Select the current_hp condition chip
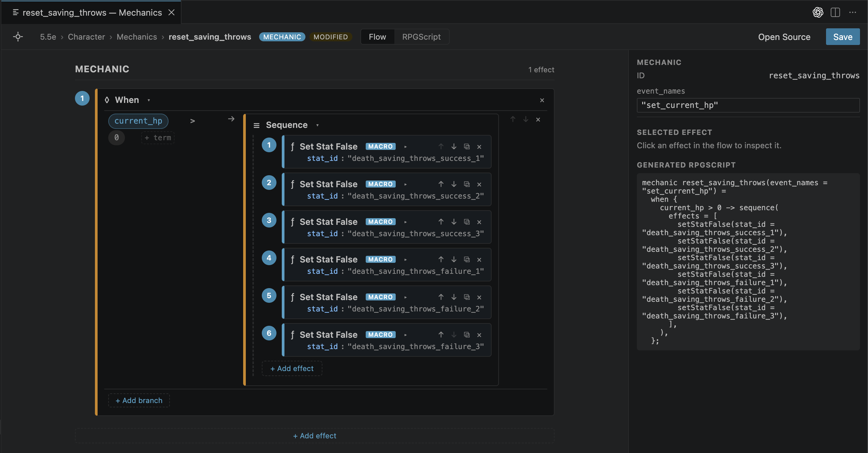 click(x=138, y=121)
